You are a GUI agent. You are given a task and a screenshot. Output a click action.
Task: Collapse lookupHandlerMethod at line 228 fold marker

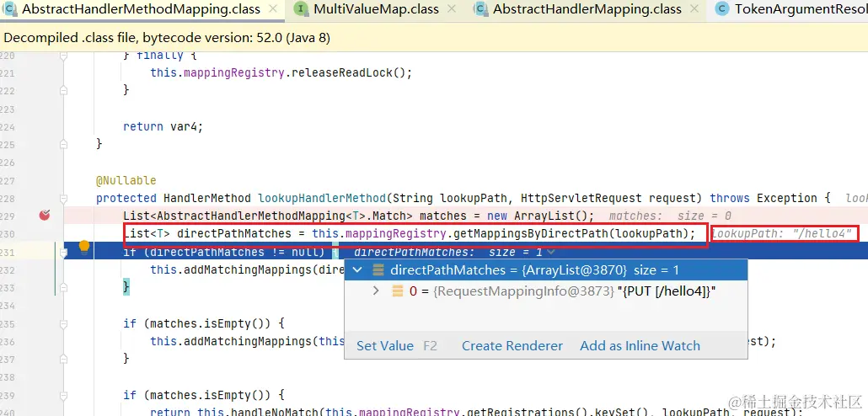pyautogui.click(x=64, y=198)
